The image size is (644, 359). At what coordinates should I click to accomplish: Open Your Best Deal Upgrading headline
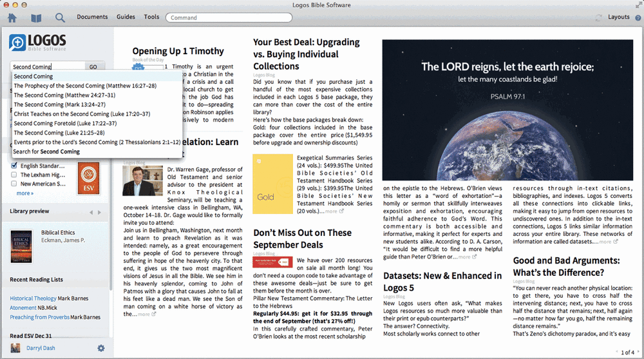(x=307, y=54)
